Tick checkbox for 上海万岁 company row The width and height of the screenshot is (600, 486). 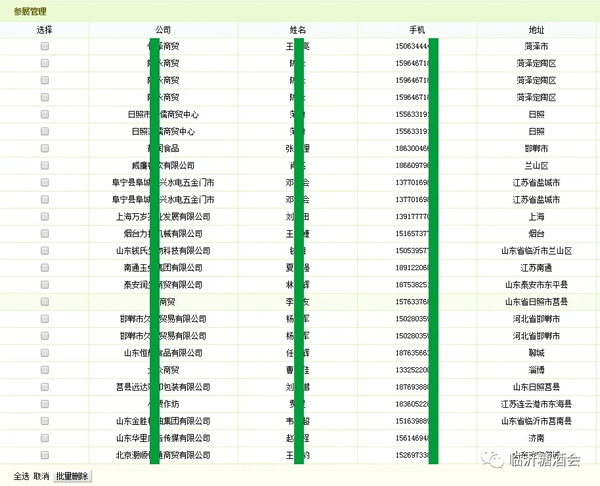[45, 216]
